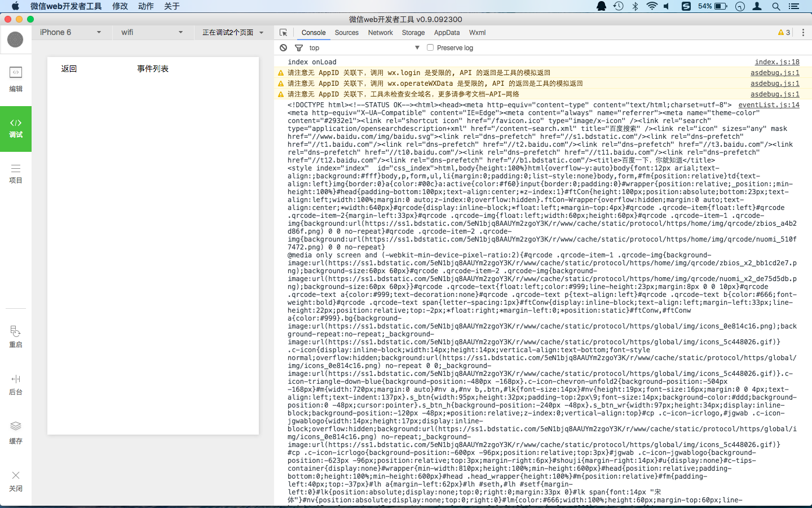The width and height of the screenshot is (812, 508).
Task: Switch to the Sources tab
Action: [347, 33]
